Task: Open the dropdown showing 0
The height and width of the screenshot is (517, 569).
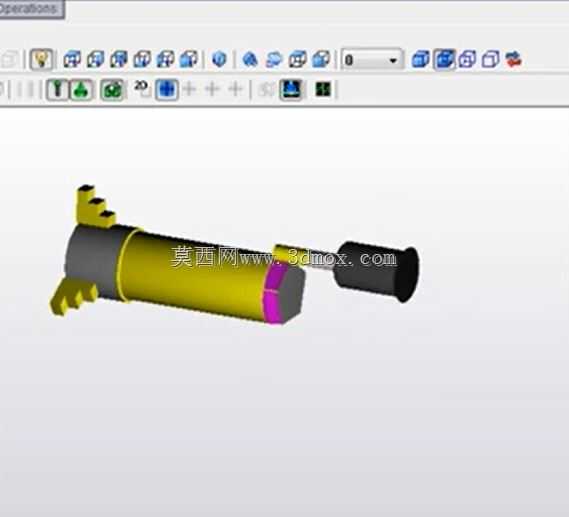Action: pyautogui.click(x=372, y=60)
